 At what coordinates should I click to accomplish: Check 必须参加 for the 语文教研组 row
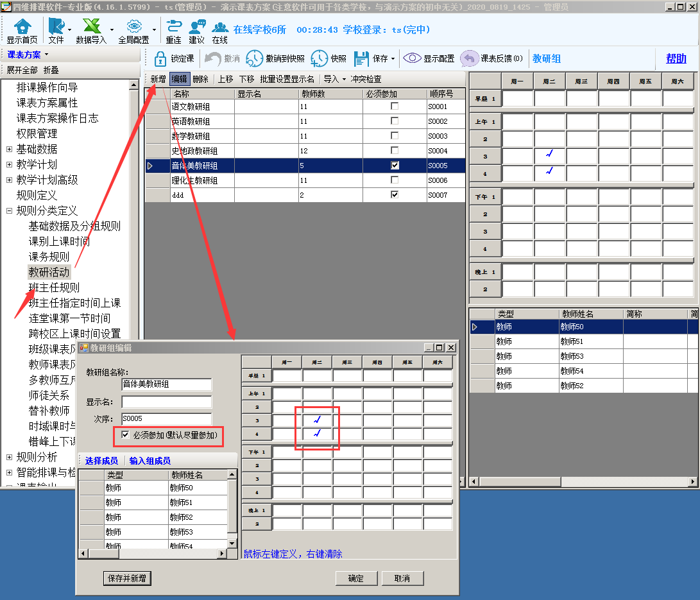pyautogui.click(x=395, y=107)
